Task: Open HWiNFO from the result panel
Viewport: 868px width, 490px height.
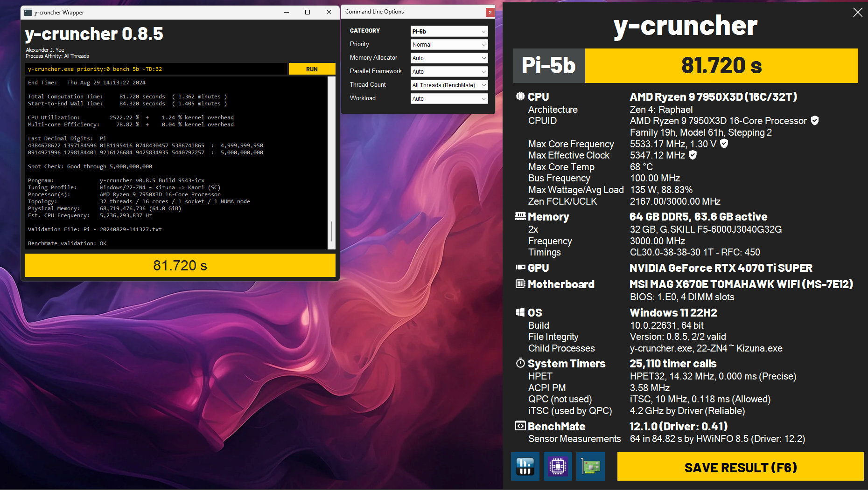Action: coord(525,466)
